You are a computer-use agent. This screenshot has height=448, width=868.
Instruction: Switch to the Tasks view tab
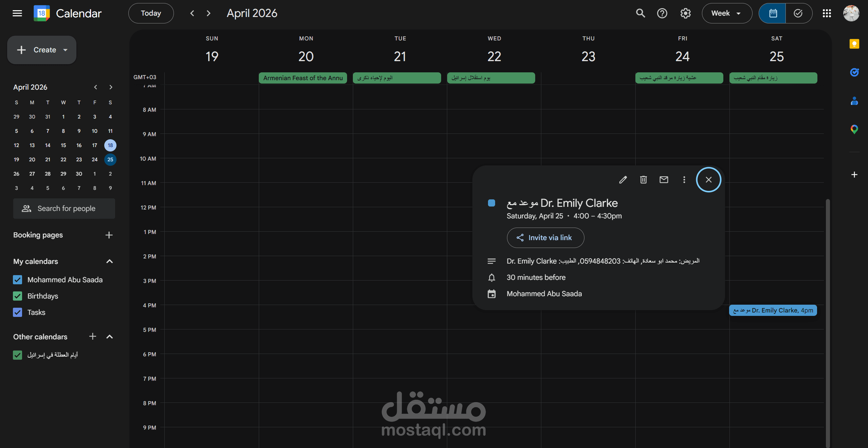pyautogui.click(x=798, y=13)
